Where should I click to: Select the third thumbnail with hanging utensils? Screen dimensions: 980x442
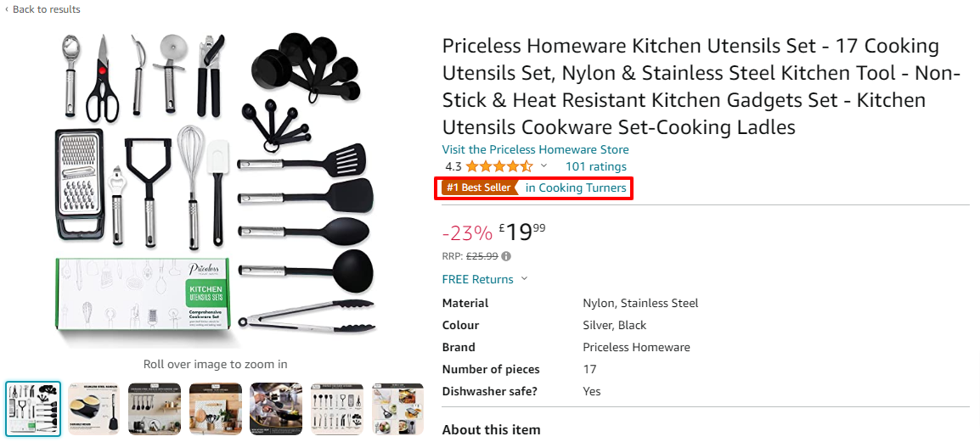point(155,408)
